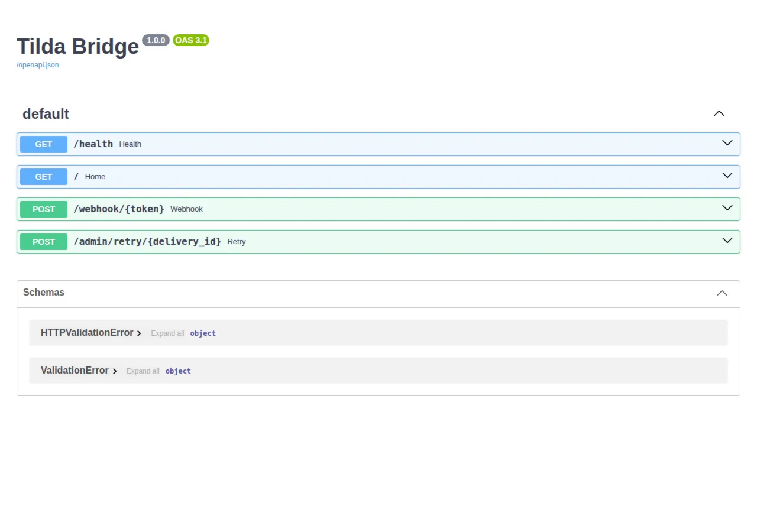Click the 1.0.0 version badge
Viewport: 757px width, 532px height.
[156, 40]
